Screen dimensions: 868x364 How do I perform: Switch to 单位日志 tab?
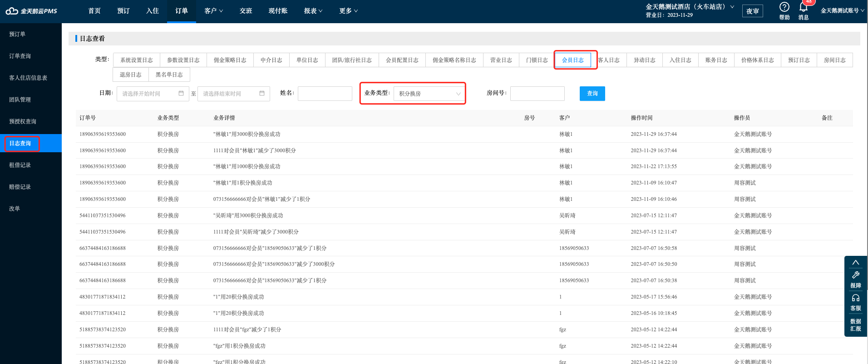307,60
